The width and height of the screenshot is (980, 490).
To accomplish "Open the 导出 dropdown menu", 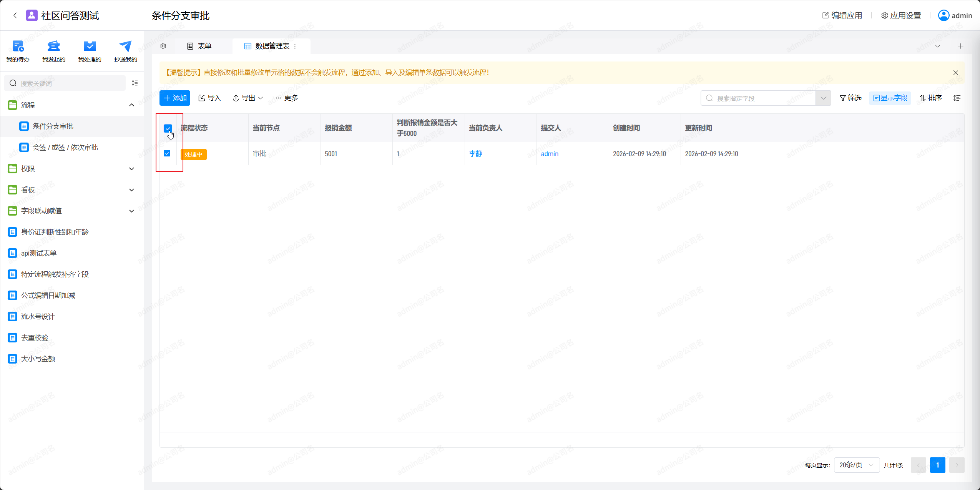I will [248, 98].
